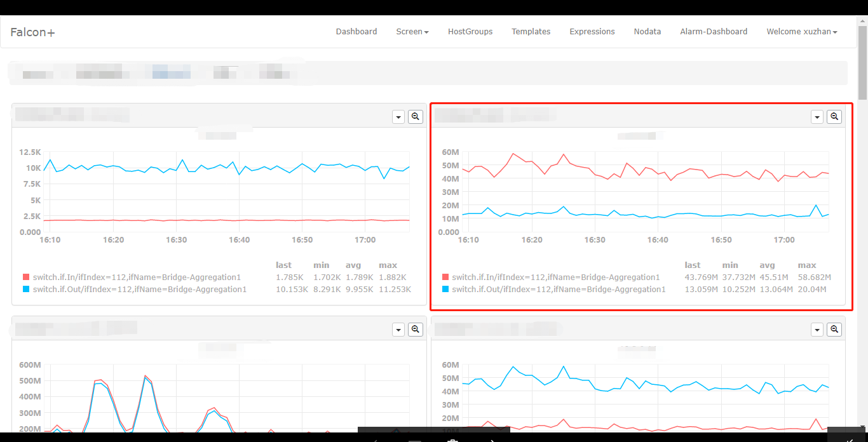Open the Screen dropdown in the navigation bar
Image resolution: width=868 pixels, height=442 pixels.
(x=412, y=31)
